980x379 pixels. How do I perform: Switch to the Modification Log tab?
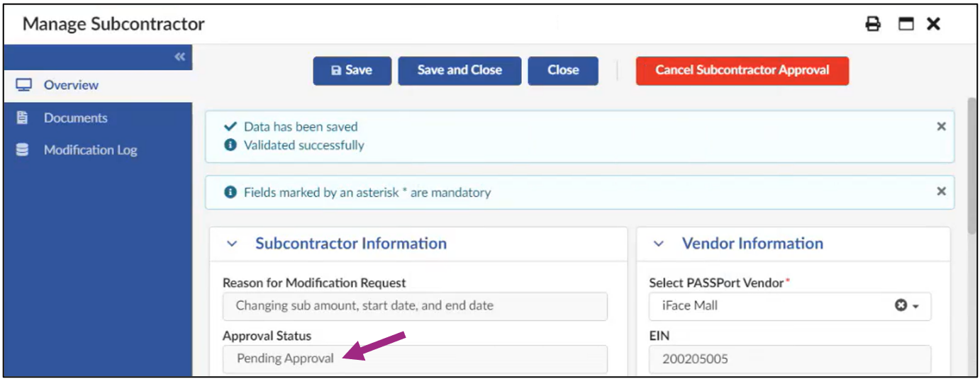[90, 149]
